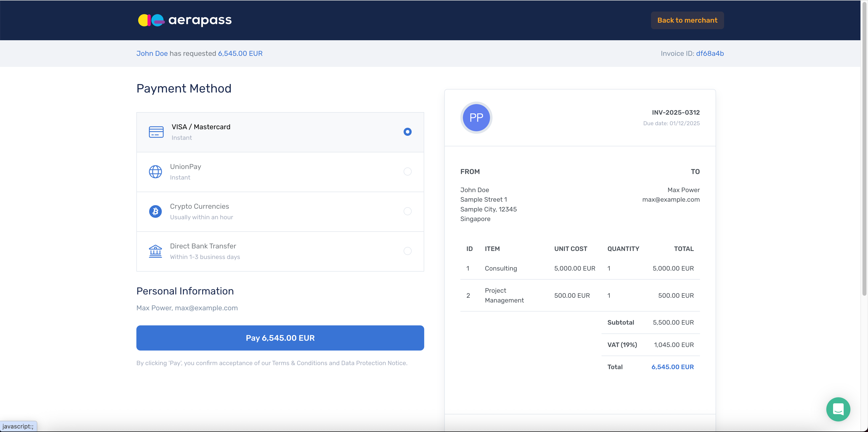Click the John Doe link
The height and width of the screenshot is (432, 868).
(x=152, y=53)
